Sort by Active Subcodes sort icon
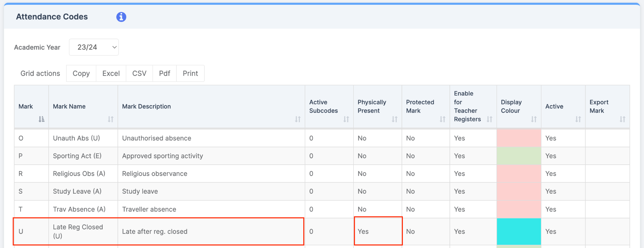This screenshot has width=644, height=248. click(x=346, y=119)
